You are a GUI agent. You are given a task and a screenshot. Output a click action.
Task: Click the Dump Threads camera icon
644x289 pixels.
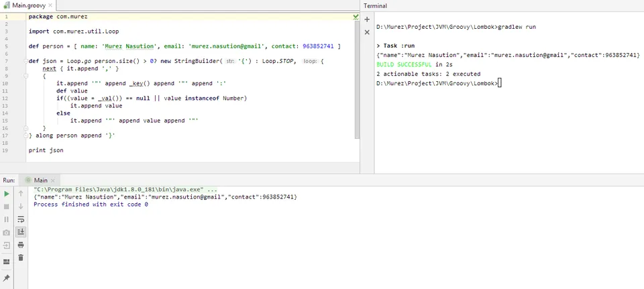[x=7, y=233]
